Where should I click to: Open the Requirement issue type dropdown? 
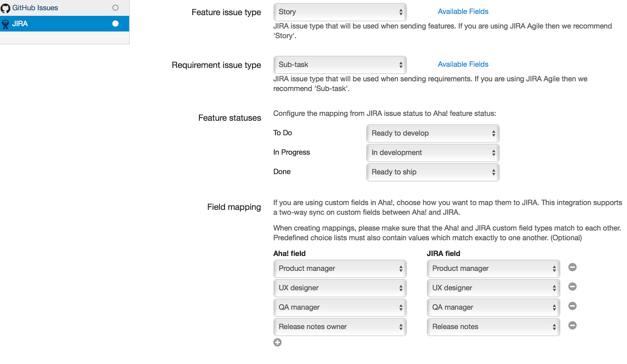(x=340, y=65)
